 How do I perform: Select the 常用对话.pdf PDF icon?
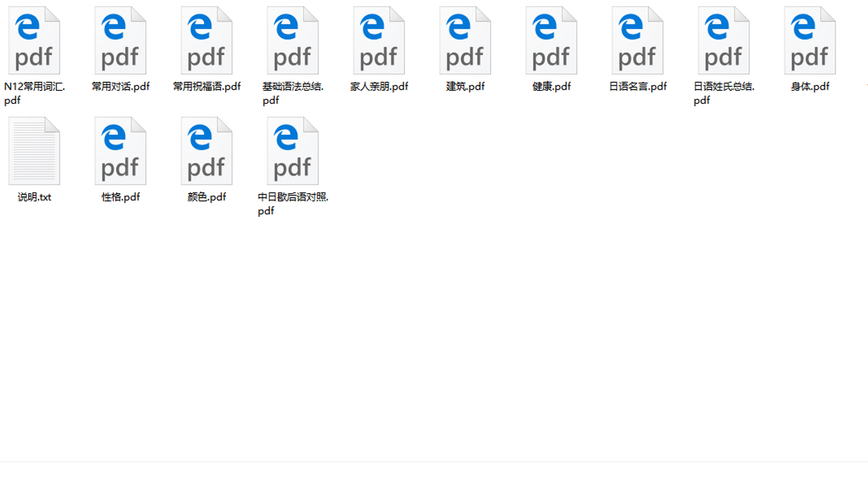pos(120,39)
